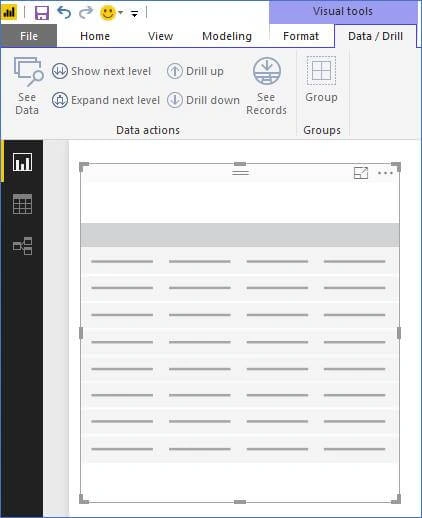
Task: Click the See Records label
Action: point(266,104)
